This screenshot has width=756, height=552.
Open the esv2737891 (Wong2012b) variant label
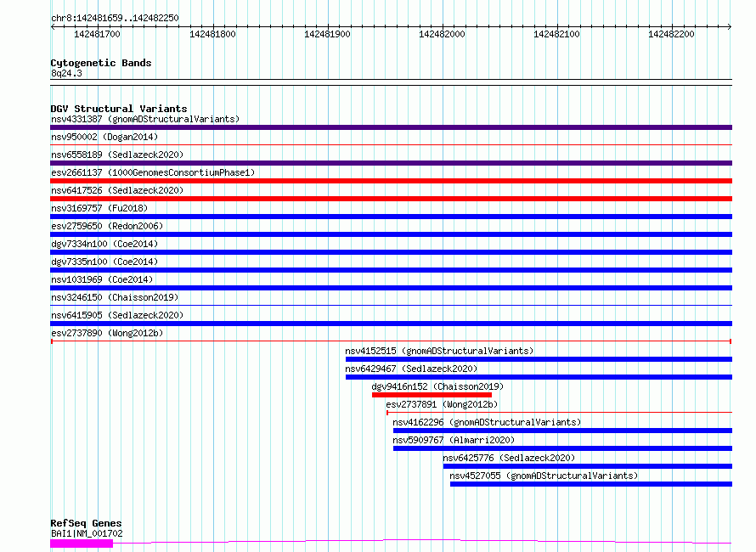click(x=442, y=404)
